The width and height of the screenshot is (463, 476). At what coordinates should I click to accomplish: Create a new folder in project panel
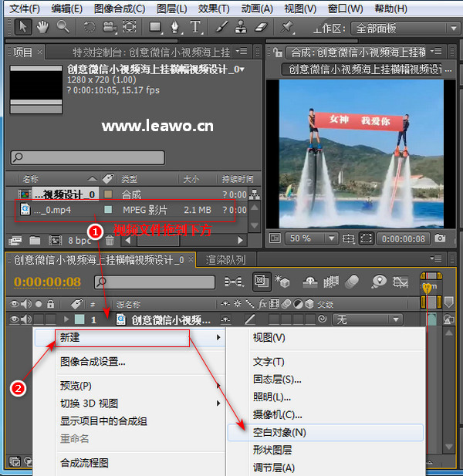click(x=35, y=241)
